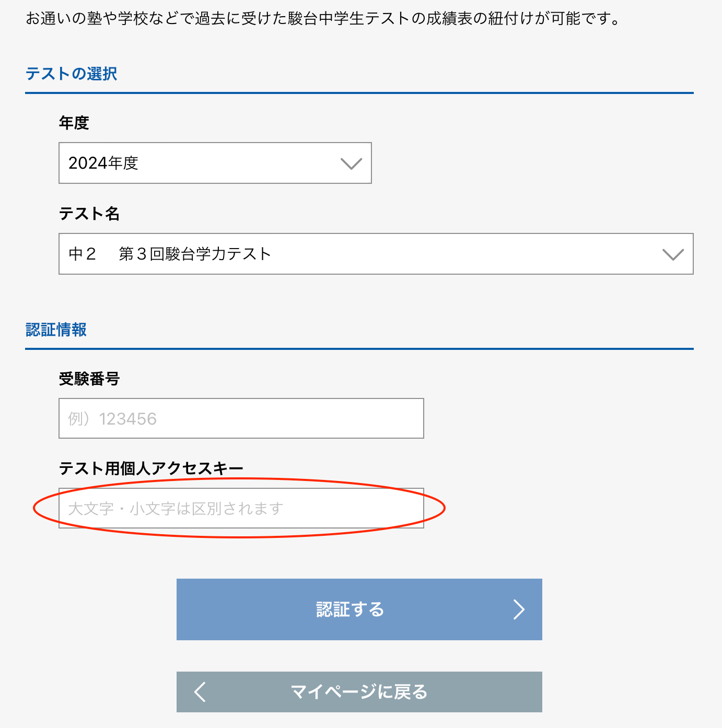Open the 年度 year selection dropdown

tap(214, 163)
